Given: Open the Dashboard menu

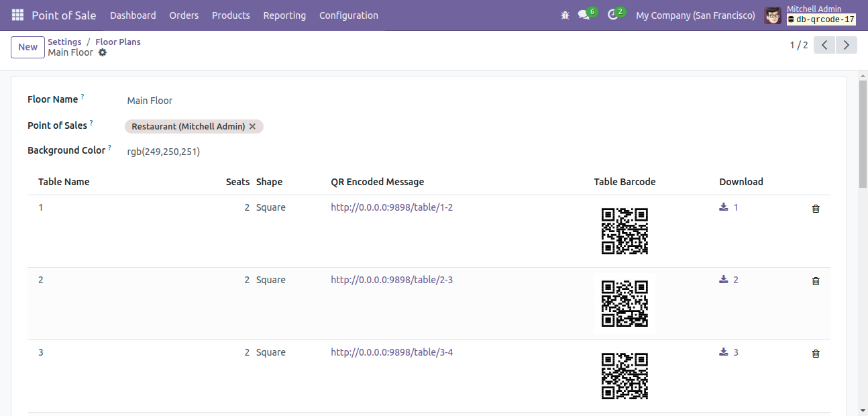Looking at the screenshot, I should (x=133, y=15).
